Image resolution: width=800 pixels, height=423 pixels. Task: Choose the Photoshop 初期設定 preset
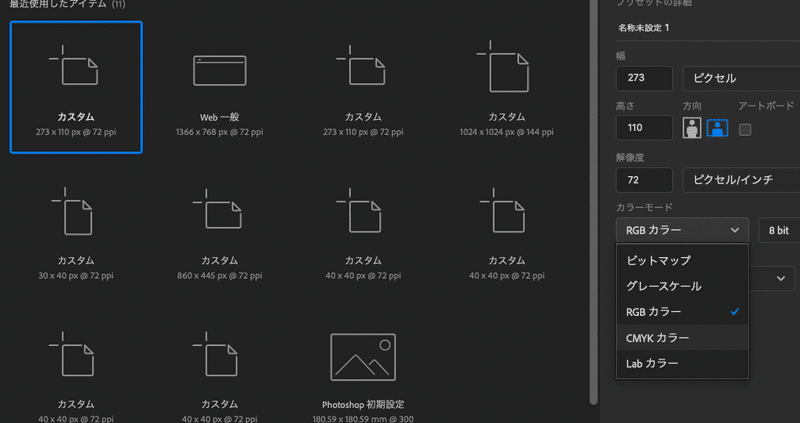click(x=363, y=376)
